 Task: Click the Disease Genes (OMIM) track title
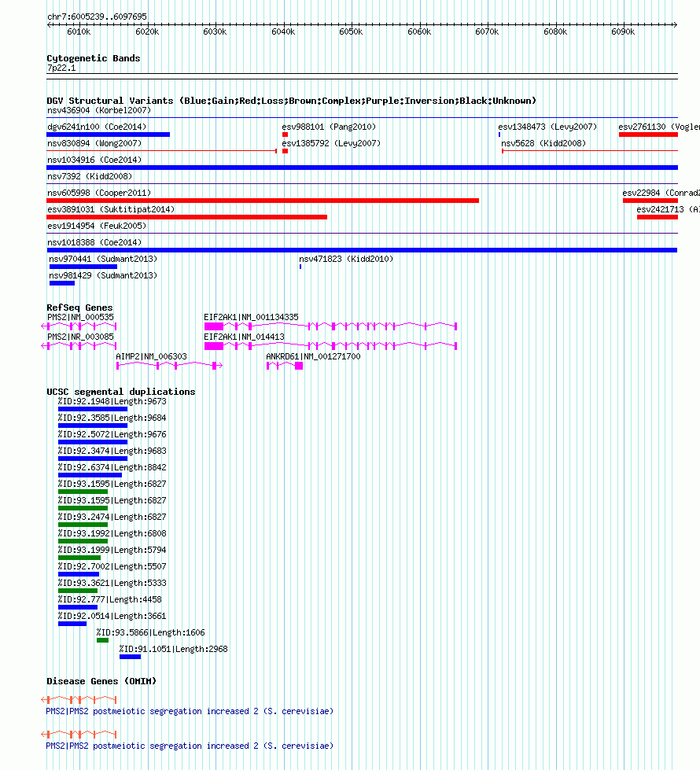pyautogui.click(x=101, y=681)
